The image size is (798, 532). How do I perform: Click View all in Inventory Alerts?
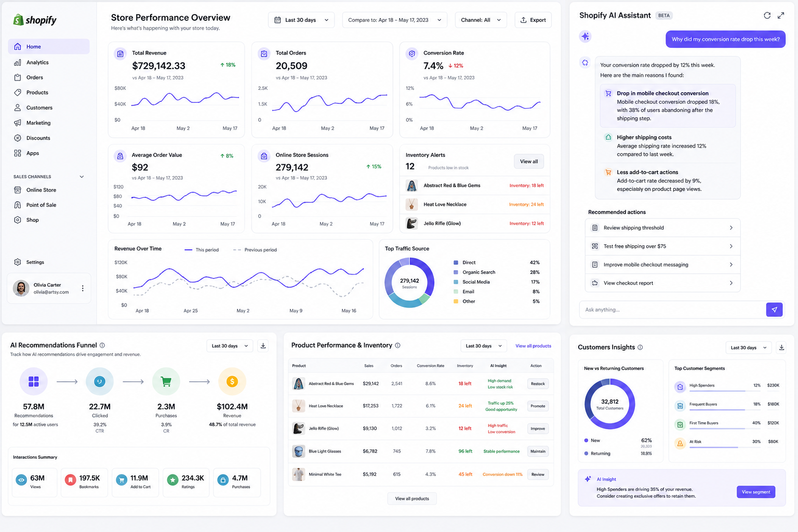(x=529, y=162)
